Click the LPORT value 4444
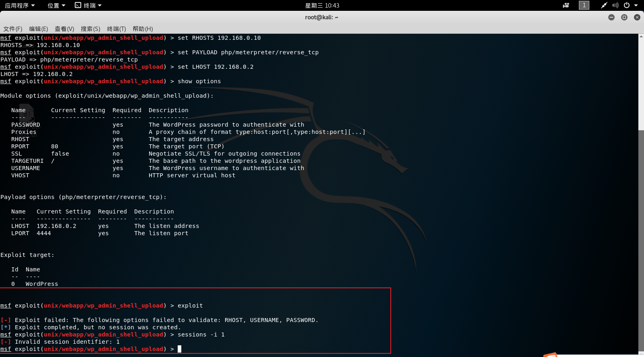The height and width of the screenshot is (357, 644). (x=44, y=233)
